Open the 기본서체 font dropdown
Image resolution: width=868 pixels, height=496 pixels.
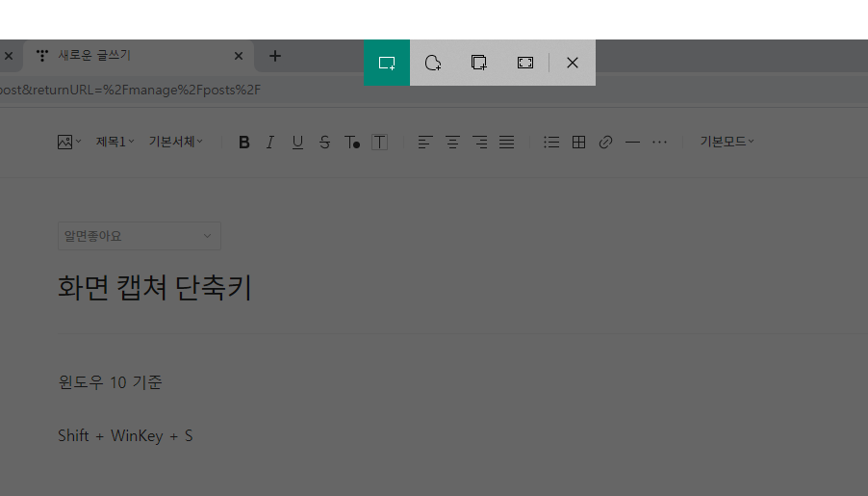click(x=175, y=142)
